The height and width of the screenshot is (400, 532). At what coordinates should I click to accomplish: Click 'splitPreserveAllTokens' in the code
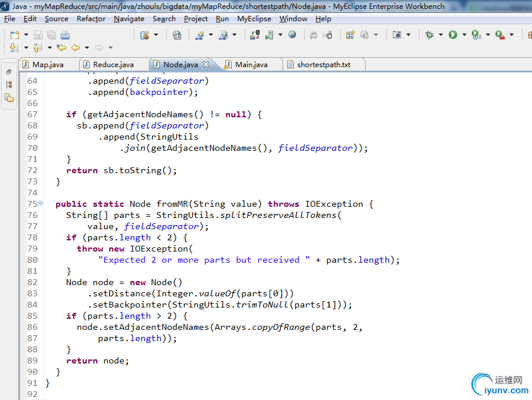click(x=278, y=215)
